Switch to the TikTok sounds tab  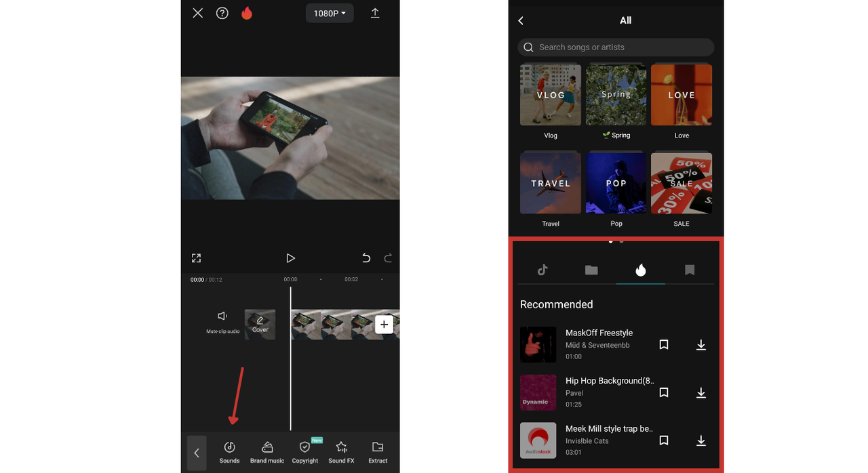[542, 270]
